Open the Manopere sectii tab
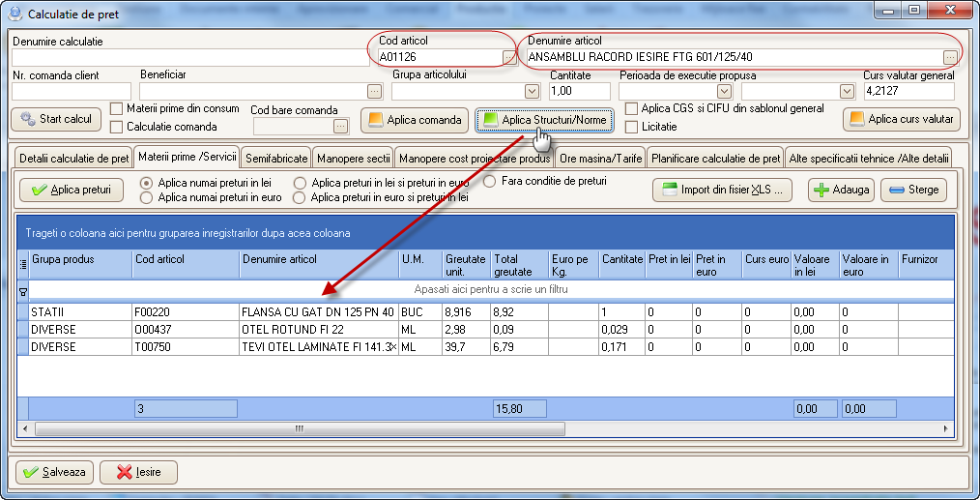The width and height of the screenshot is (980, 500). (x=353, y=158)
